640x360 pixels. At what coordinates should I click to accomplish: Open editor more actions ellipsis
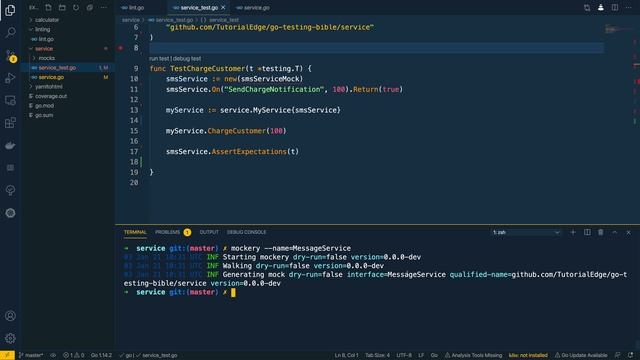pos(629,7)
